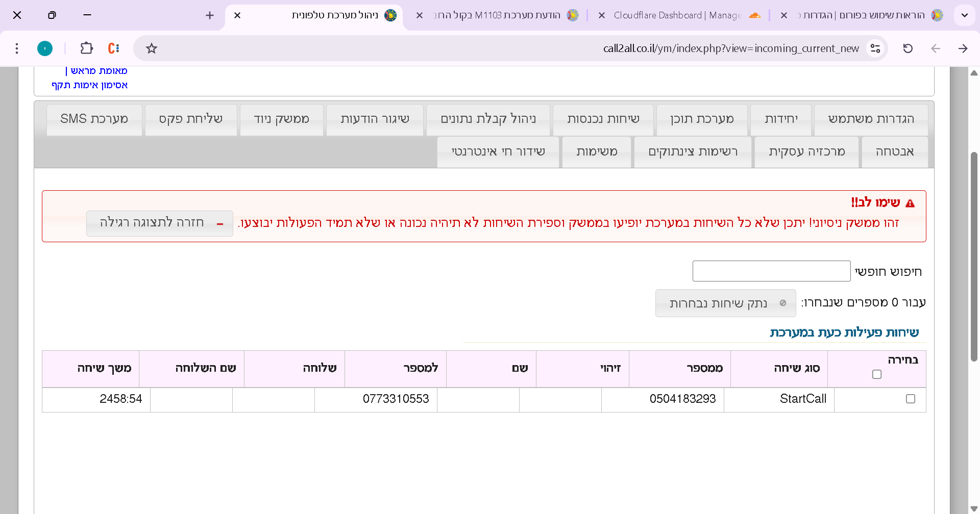
Task: Click the bookmark star icon
Action: click(x=152, y=48)
